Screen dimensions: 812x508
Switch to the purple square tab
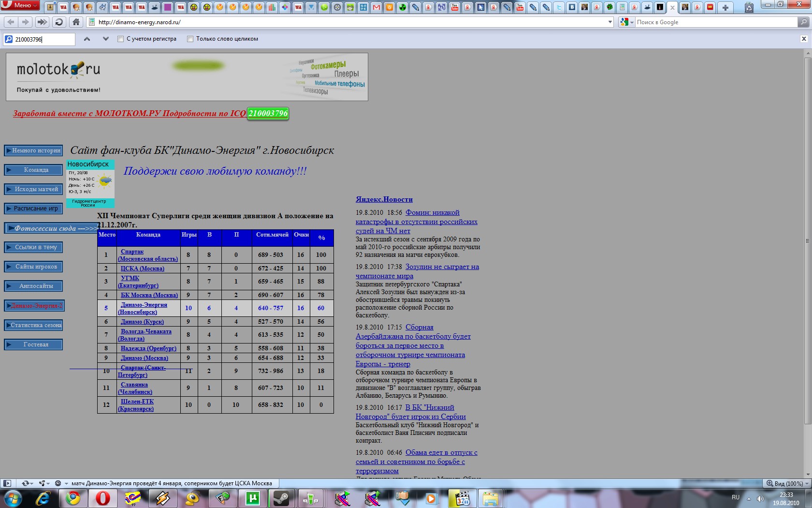point(167,7)
